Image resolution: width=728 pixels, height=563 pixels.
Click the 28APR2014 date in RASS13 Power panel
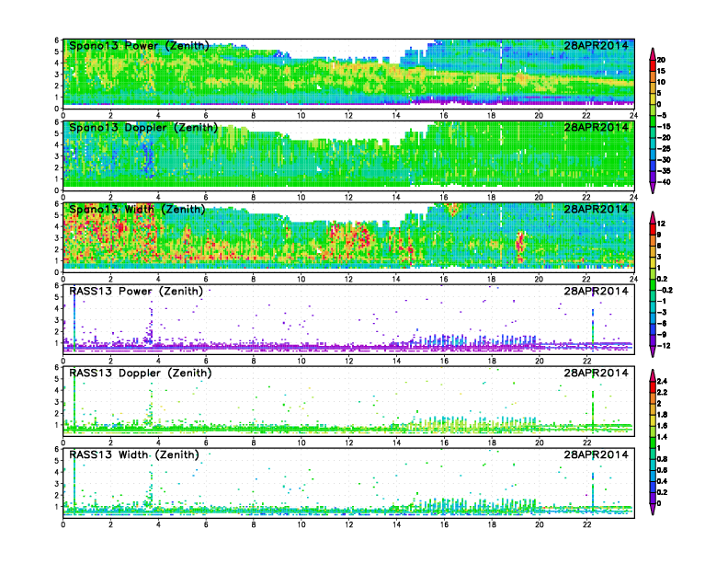pyautogui.click(x=596, y=291)
